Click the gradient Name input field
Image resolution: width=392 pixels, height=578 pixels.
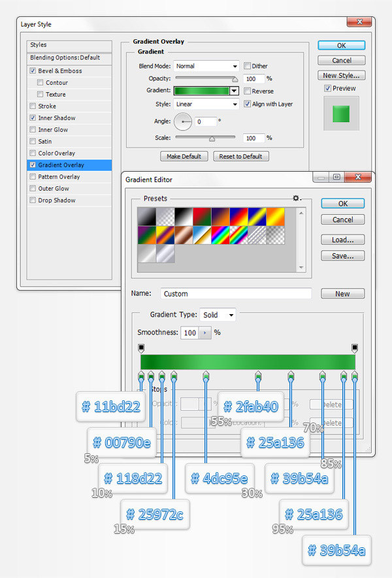(235, 294)
